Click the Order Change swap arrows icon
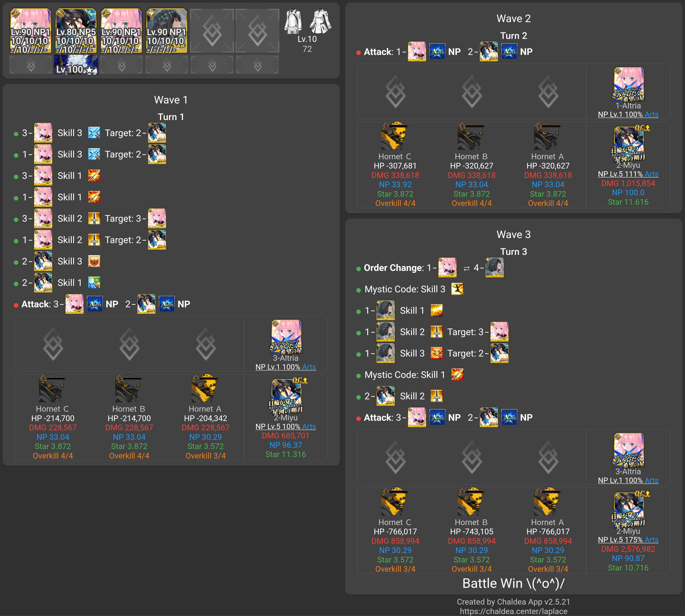 point(466,268)
